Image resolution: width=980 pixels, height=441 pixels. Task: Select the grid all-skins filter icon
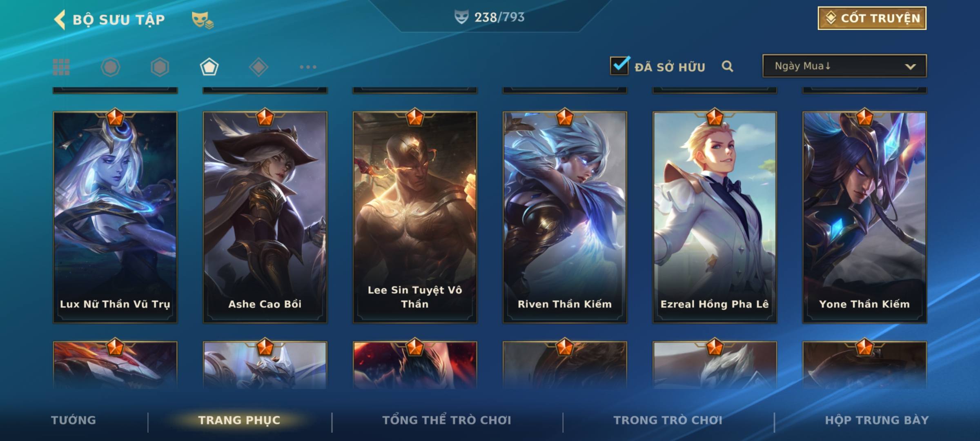click(61, 67)
